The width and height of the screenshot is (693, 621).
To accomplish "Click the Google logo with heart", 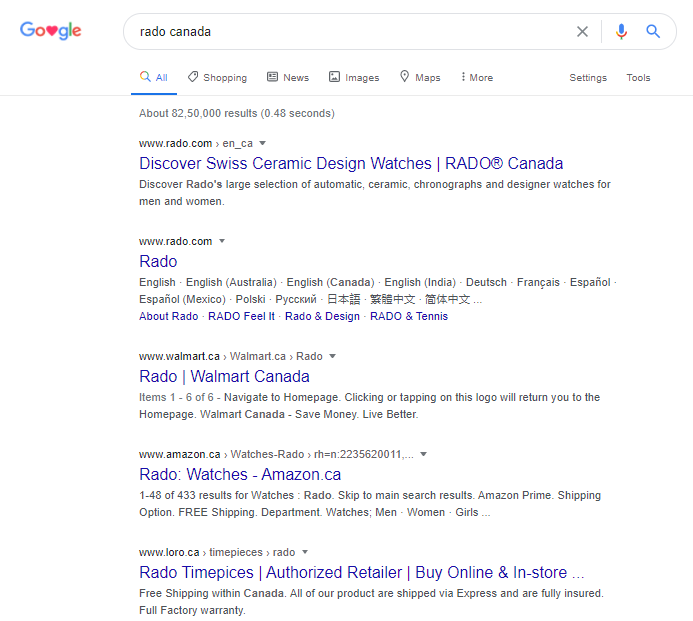I will [50, 30].
